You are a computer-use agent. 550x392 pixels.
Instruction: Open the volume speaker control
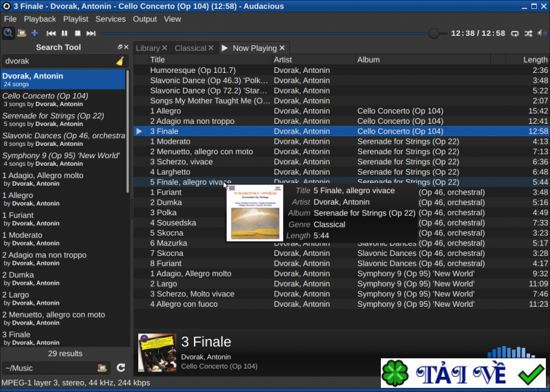(x=542, y=33)
